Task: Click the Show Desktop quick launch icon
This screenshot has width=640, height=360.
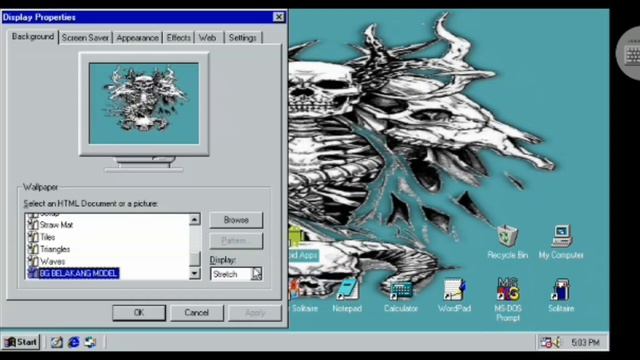Action: point(56,342)
